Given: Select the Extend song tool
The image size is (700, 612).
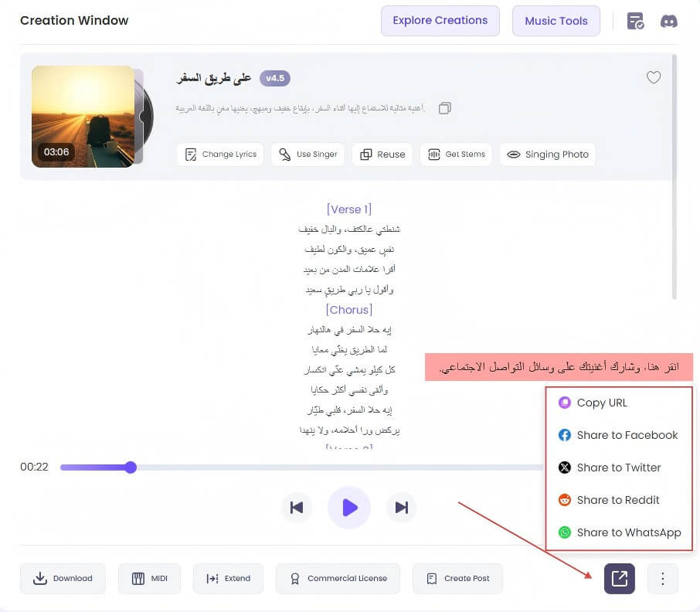Looking at the screenshot, I should pos(228,578).
